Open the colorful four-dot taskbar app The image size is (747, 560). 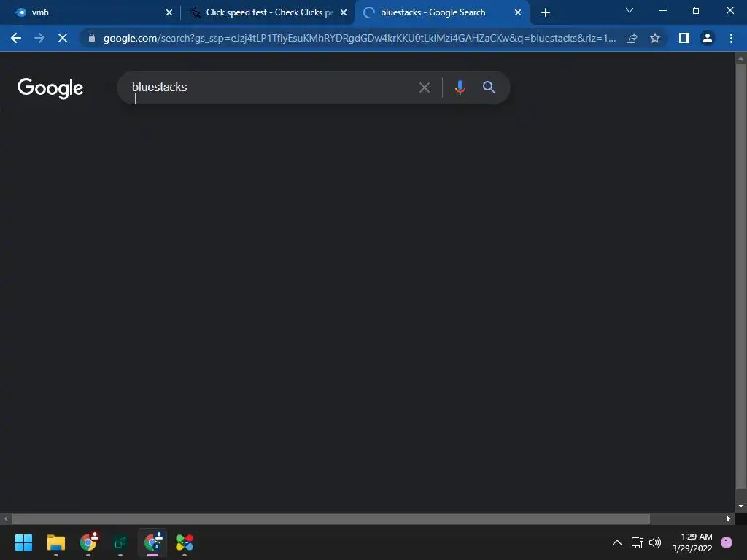pyautogui.click(x=185, y=542)
